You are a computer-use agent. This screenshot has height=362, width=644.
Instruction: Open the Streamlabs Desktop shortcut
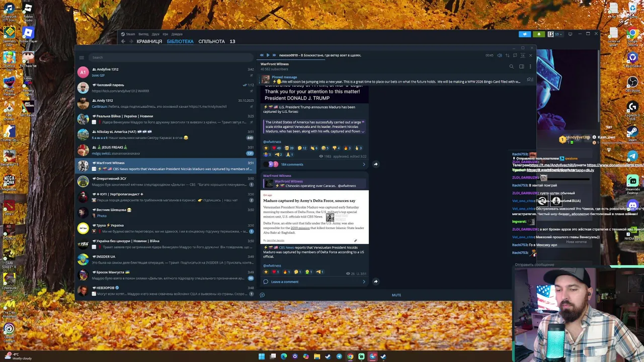tap(633, 184)
